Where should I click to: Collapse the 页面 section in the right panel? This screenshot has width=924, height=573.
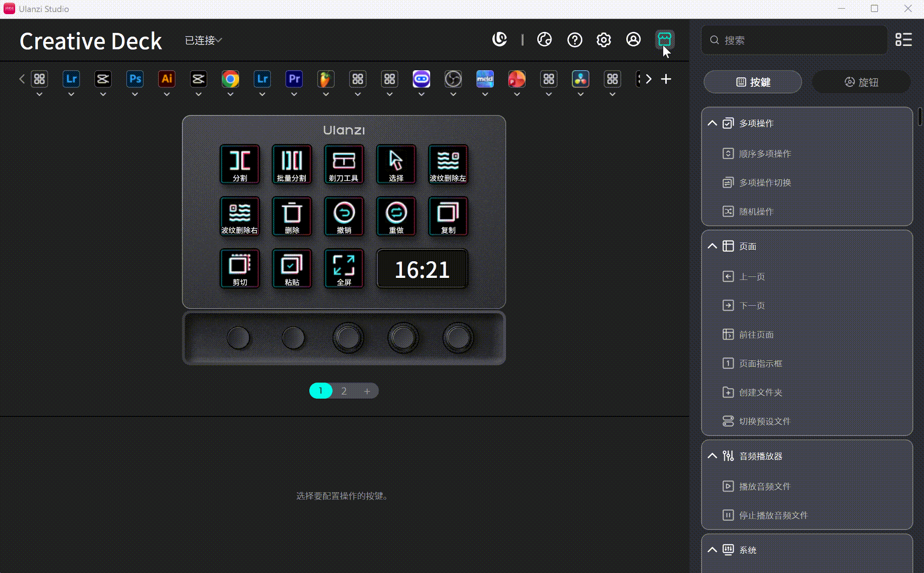tap(712, 246)
